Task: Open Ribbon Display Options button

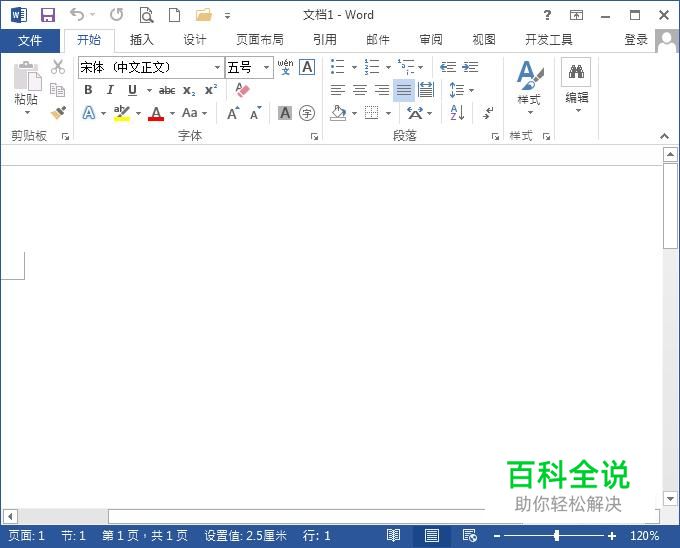Action: (x=576, y=15)
